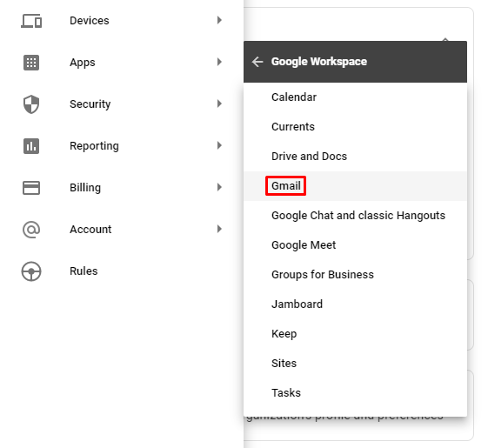Screen dimensions: 488x448
Task: Open the Rules menu item
Action: click(122, 271)
